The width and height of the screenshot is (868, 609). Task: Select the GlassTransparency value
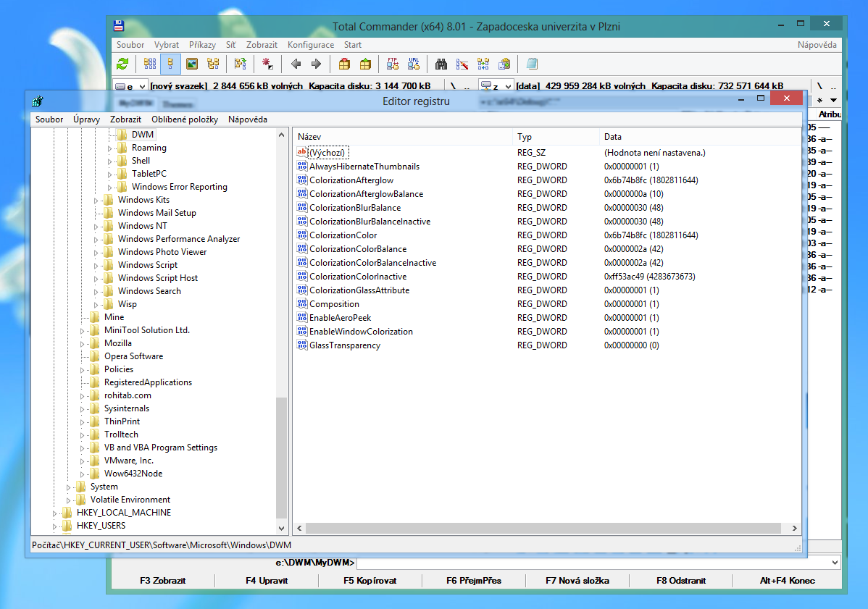[x=344, y=345]
